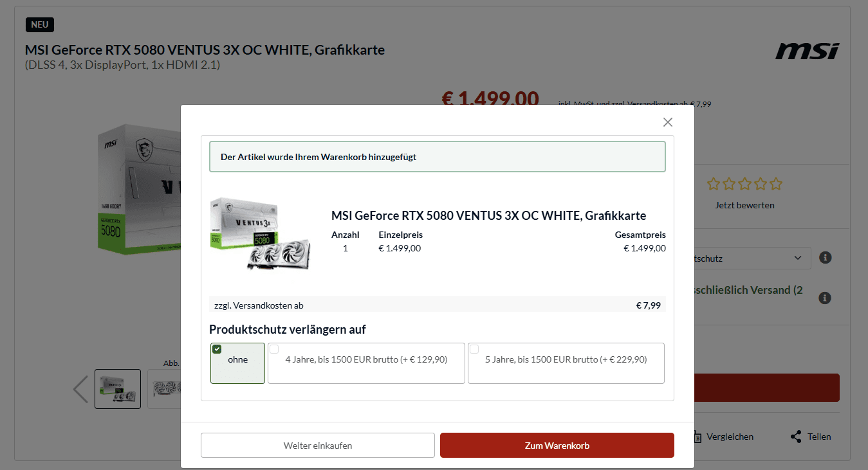This screenshot has height=470, width=868.
Task: Close the cart confirmation dialog
Action: coord(668,122)
